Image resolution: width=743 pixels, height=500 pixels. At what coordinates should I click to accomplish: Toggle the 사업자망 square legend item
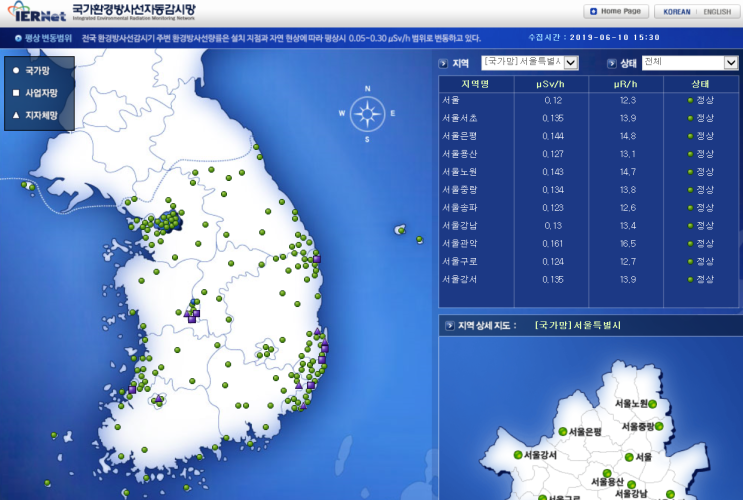[x=35, y=93]
